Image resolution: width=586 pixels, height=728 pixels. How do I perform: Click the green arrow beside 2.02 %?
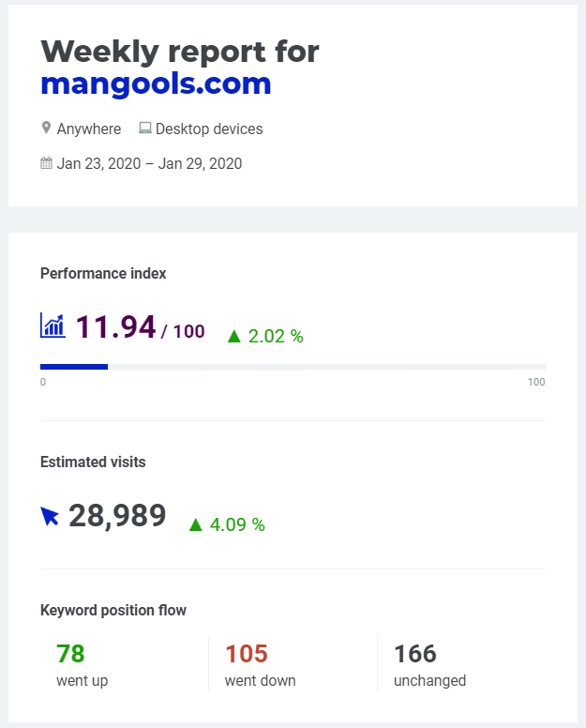234,336
